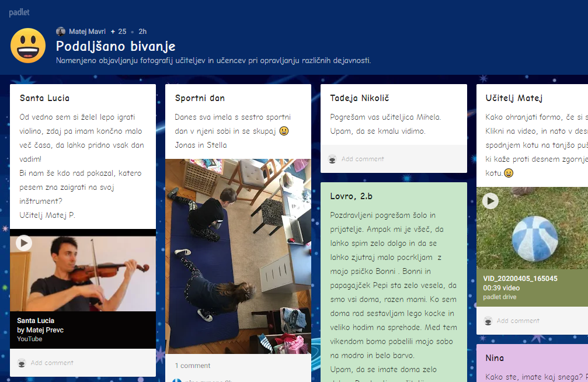Screen dimensions: 588x382
Task: Click smiley emoji in Učitelj Matej text
Action: 509,173
